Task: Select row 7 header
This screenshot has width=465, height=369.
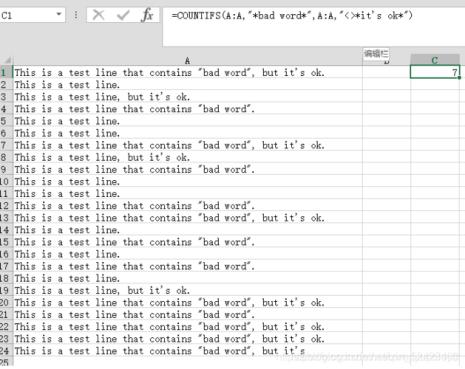Action: (x=6, y=145)
